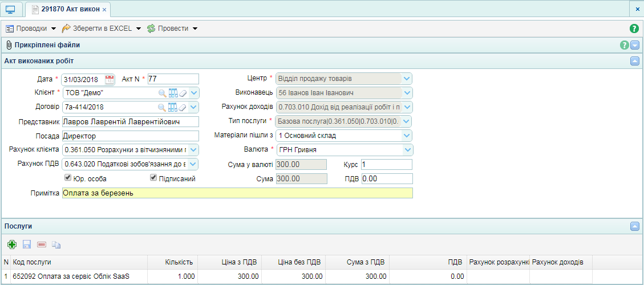The height and width of the screenshot is (285, 644).
Task: Delete service row with red minus icon
Action: [42, 245]
